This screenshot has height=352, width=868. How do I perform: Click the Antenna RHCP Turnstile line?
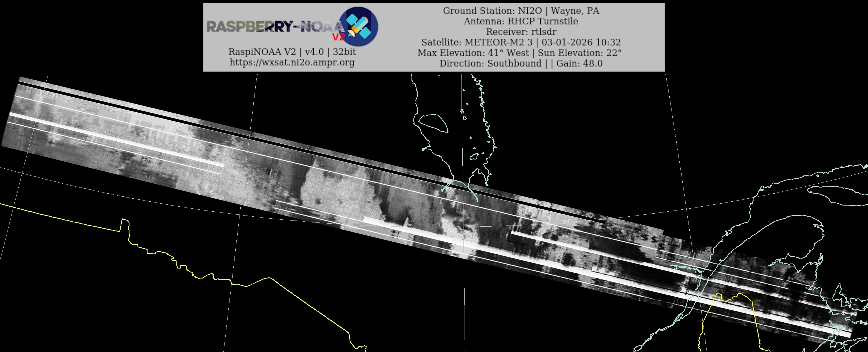(x=521, y=21)
